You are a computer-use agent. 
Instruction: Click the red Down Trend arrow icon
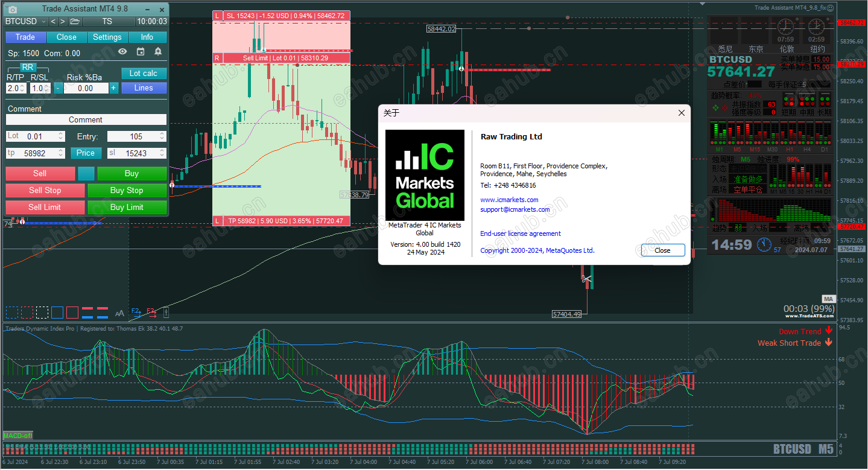pos(829,331)
